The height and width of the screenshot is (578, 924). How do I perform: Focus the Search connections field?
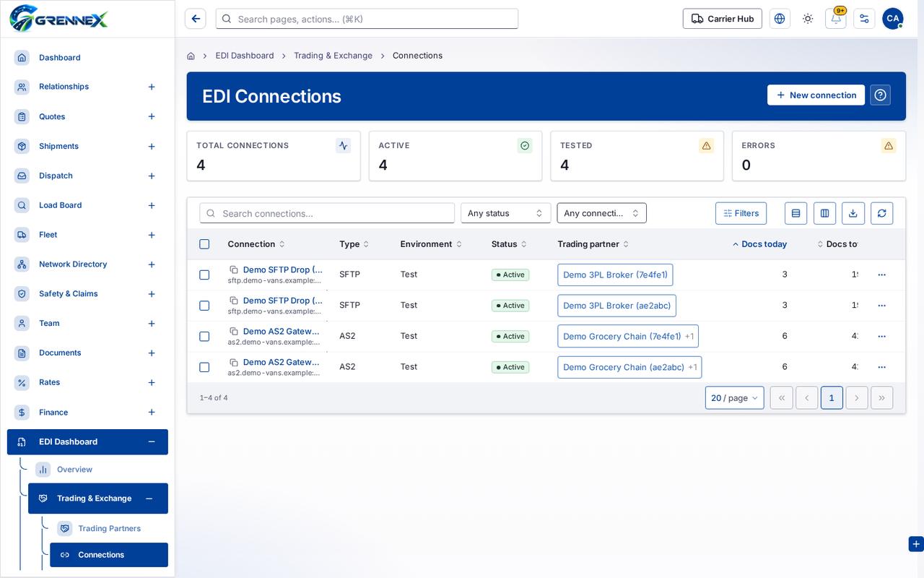(327, 213)
